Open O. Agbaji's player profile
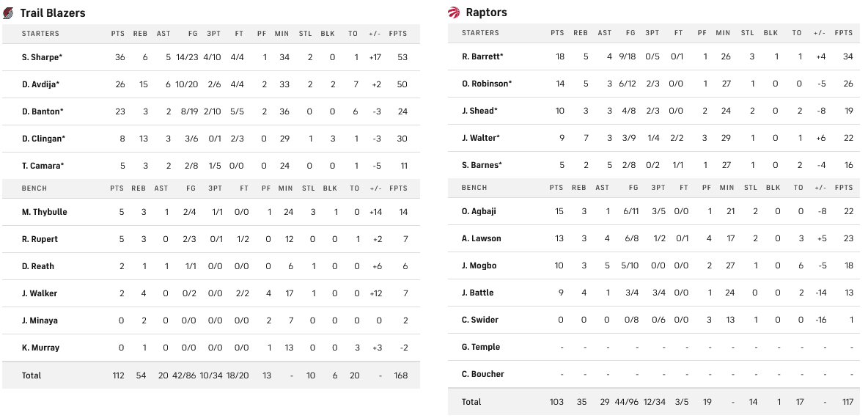868x418 pixels. click(x=479, y=211)
